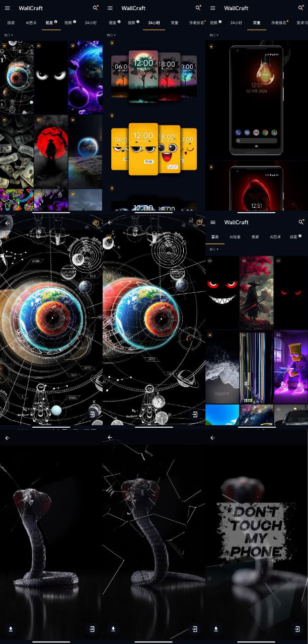Tap apply icon on Don't Touch My Phone wallpaper
Screen dimensions: 308x644
click(x=297, y=629)
